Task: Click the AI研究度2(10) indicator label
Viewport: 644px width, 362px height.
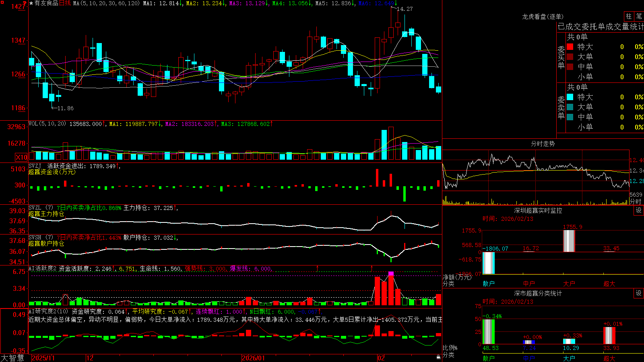Action: (x=48, y=311)
